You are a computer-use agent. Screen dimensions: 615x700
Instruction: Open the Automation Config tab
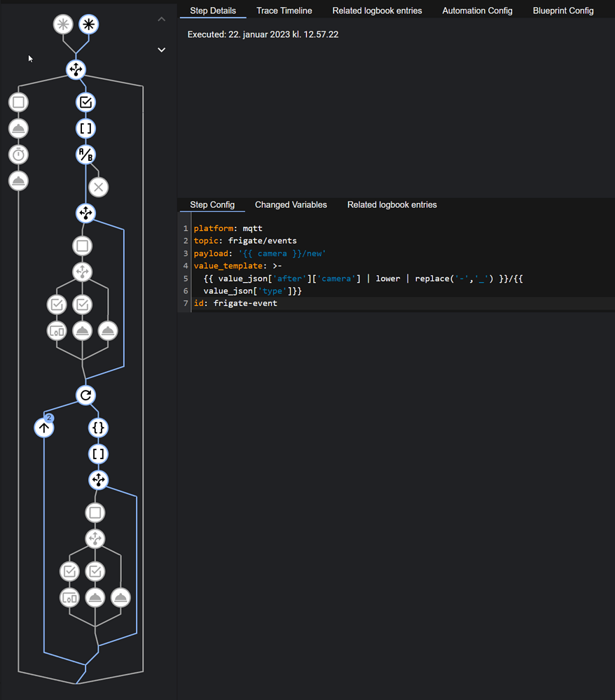477,10
